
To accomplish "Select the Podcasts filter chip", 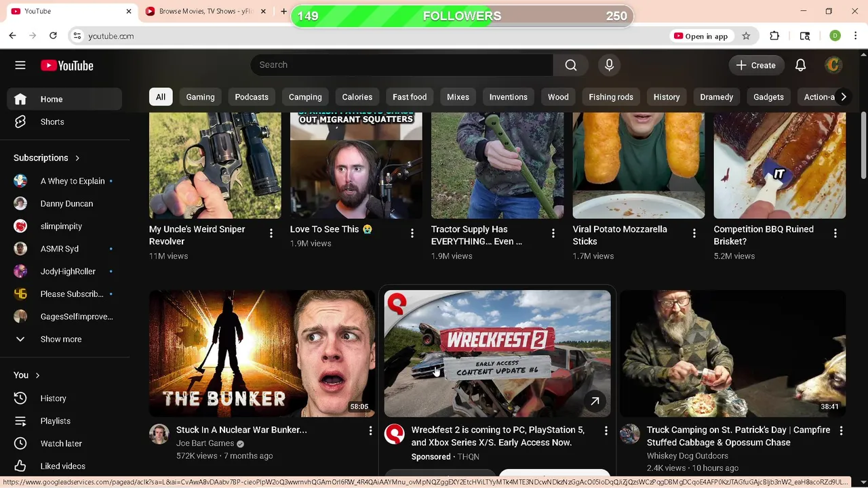I will [x=252, y=97].
